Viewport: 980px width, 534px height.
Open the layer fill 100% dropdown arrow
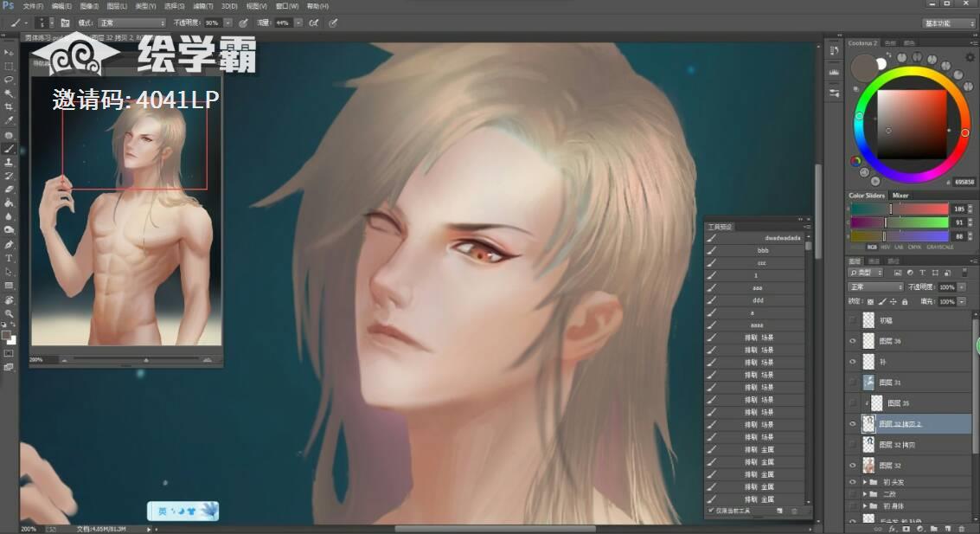[962, 301]
